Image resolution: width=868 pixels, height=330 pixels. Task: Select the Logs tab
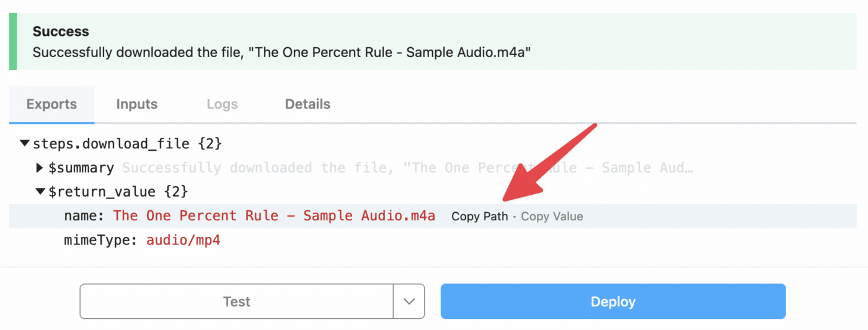[222, 104]
